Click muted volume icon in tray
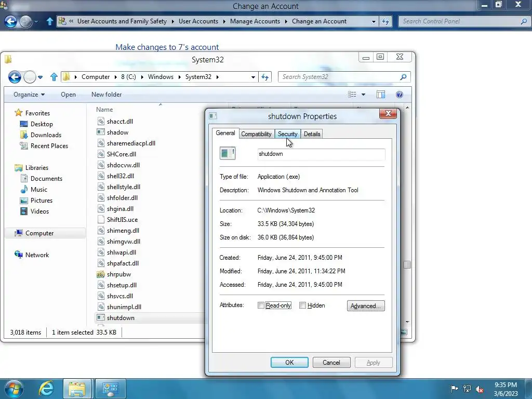The width and height of the screenshot is (532, 399). pyautogui.click(x=480, y=389)
